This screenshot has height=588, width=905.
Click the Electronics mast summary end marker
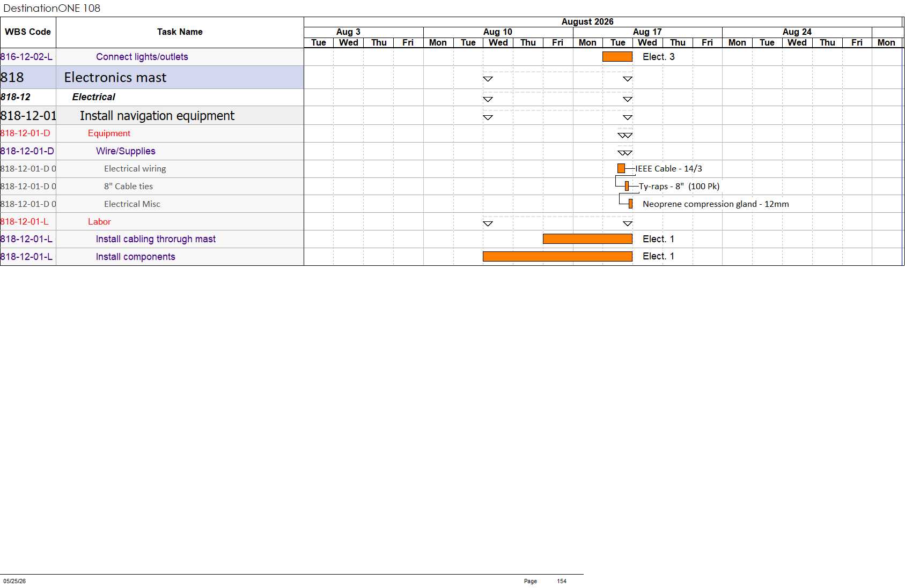pyautogui.click(x=627, y=79)
